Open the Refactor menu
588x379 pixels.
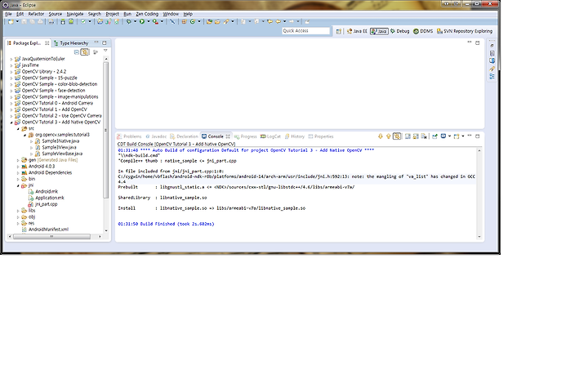pyautogui.click(x=36, y=14)
